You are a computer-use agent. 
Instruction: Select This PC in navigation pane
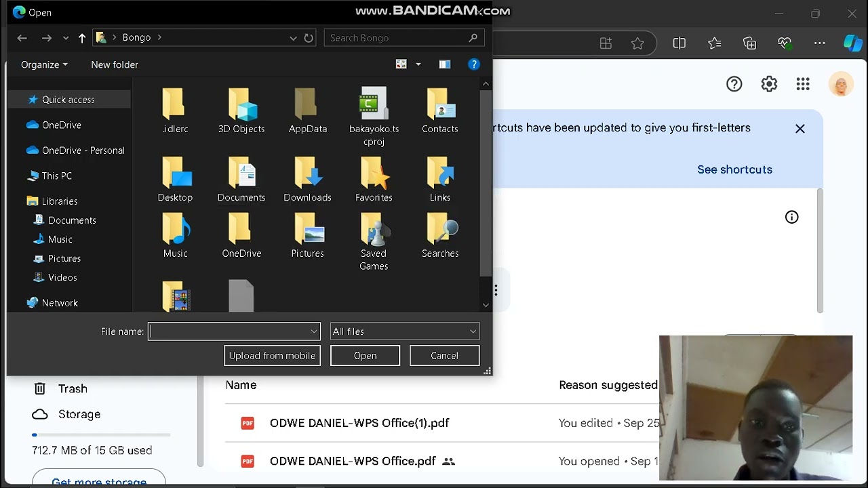pyautogui.click(x=50, y=176)
